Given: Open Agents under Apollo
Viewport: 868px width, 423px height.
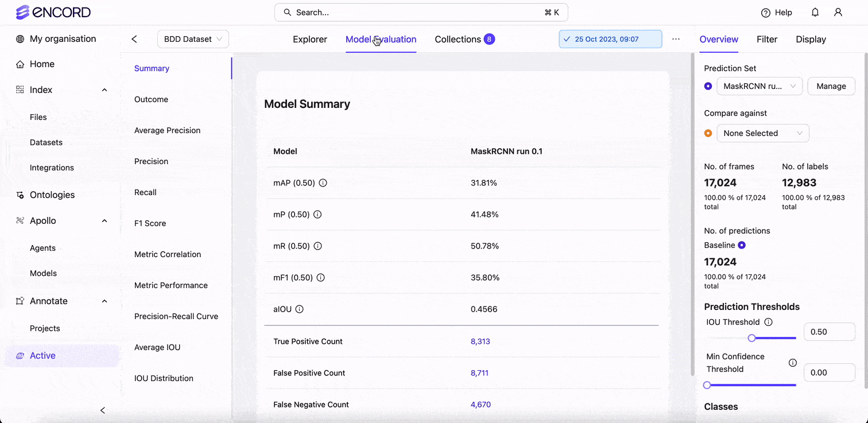Looking at the screenshot, I should [42, 248].
